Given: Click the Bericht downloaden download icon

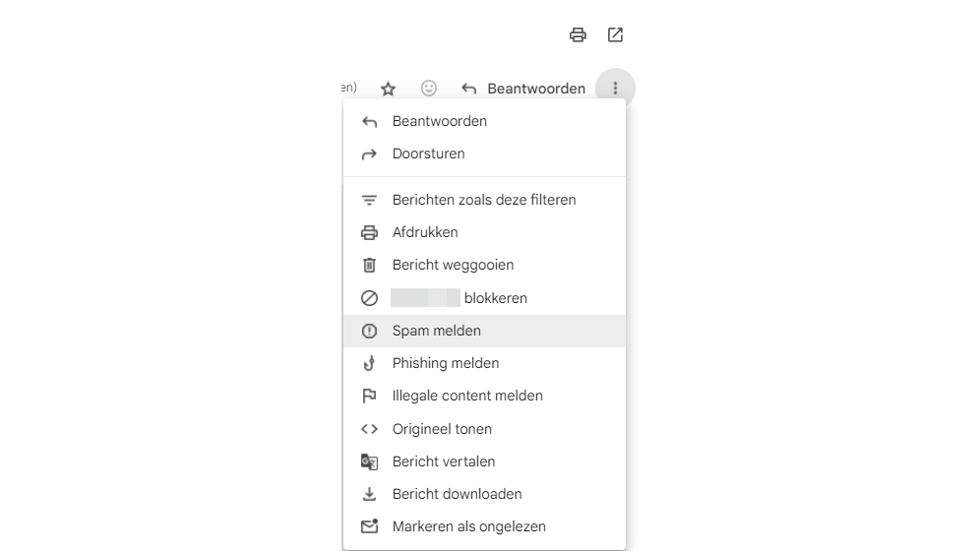Looking at the screenshot, I should 370,494.
